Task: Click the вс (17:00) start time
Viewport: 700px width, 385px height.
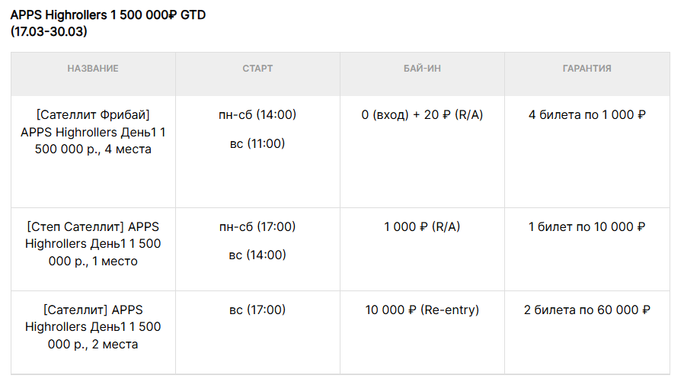Action: 258,310
